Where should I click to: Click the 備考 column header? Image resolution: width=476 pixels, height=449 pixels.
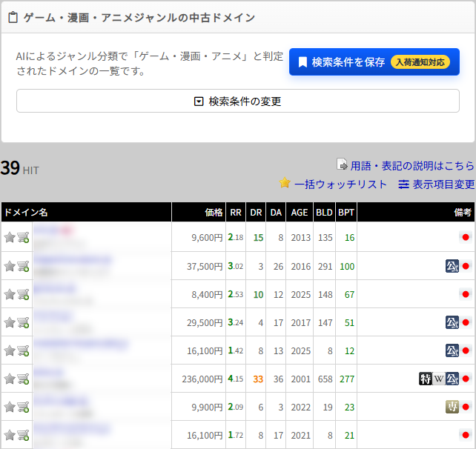[x=416, y=212]
